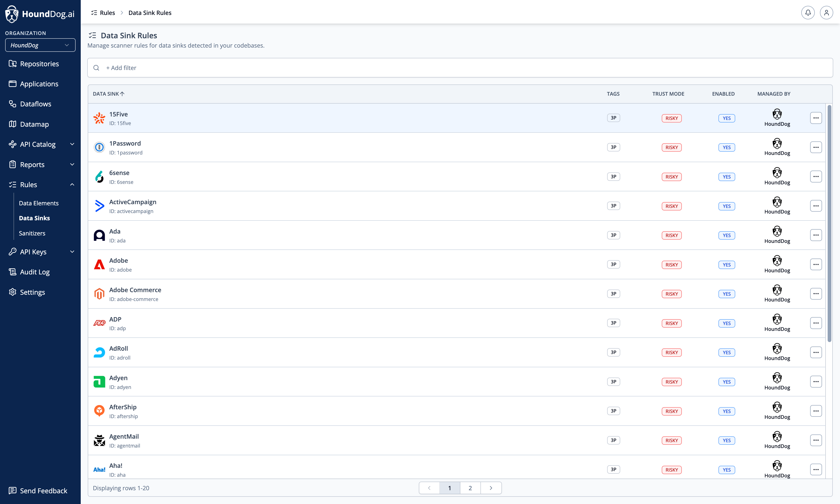Sort by Data Sink column header
The height and width of the screenshot is (504, 840).
pos(109,94)
